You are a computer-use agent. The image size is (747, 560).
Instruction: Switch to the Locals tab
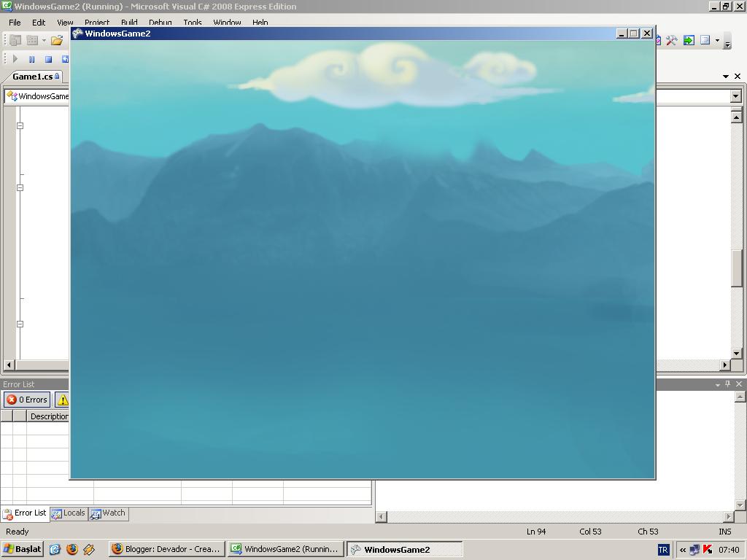pos(69,513)
